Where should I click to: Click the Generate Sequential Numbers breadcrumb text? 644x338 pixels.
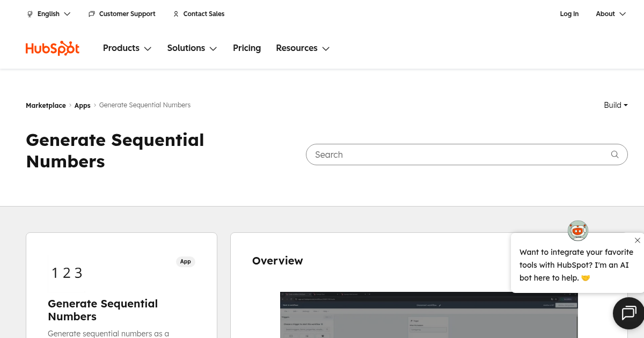(x=145, y=105)
